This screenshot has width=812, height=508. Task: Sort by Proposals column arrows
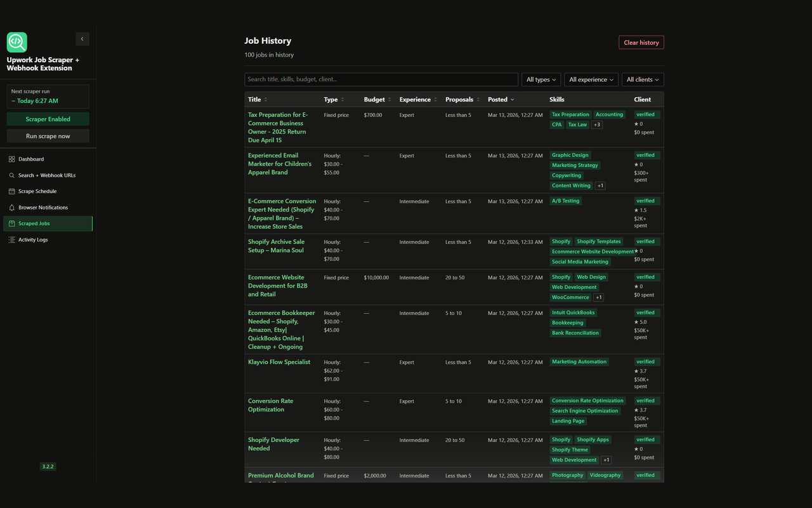478,100
